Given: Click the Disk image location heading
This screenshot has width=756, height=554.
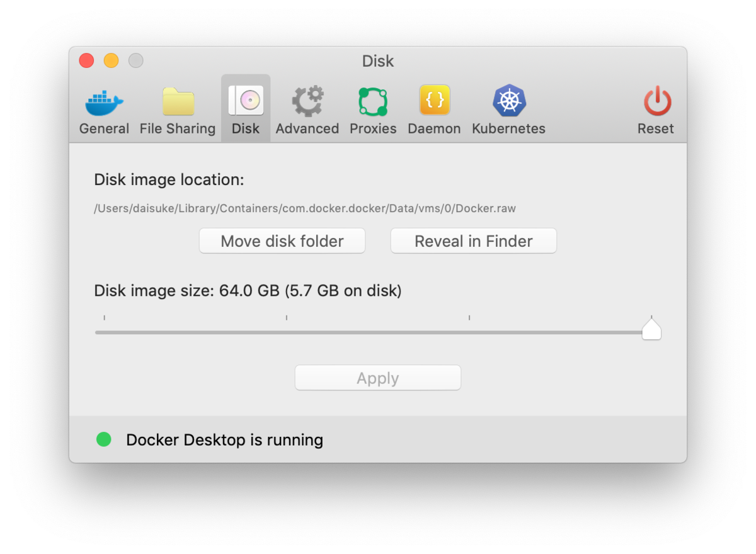Looking at the screenshot, I should (169, 180).
